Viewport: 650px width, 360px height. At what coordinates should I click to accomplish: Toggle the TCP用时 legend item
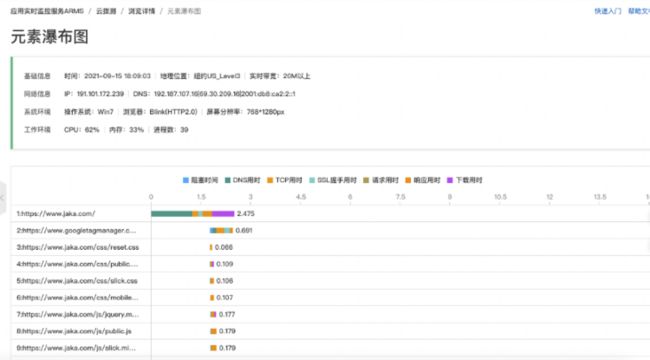285,180
